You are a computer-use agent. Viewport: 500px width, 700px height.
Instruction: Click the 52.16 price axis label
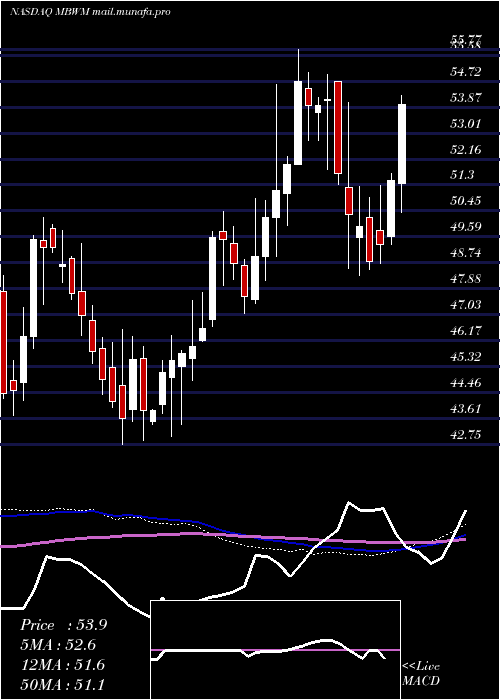click(x=466, y=149)
